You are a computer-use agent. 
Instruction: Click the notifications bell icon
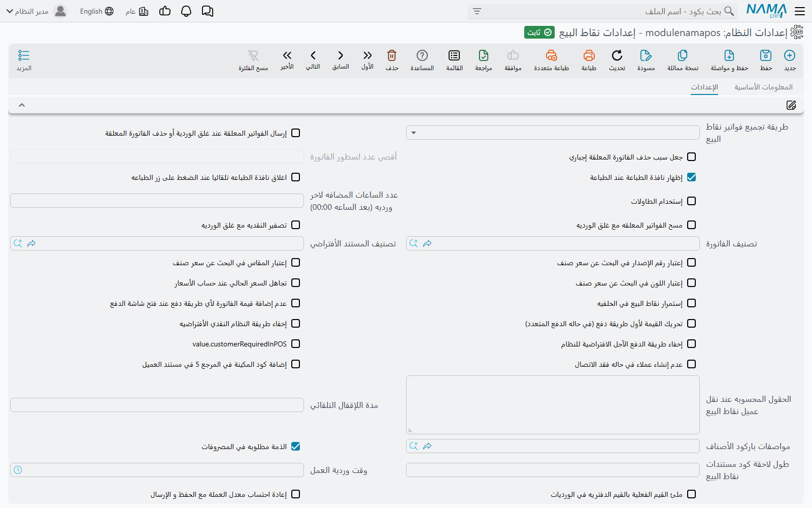click(186, 11)
